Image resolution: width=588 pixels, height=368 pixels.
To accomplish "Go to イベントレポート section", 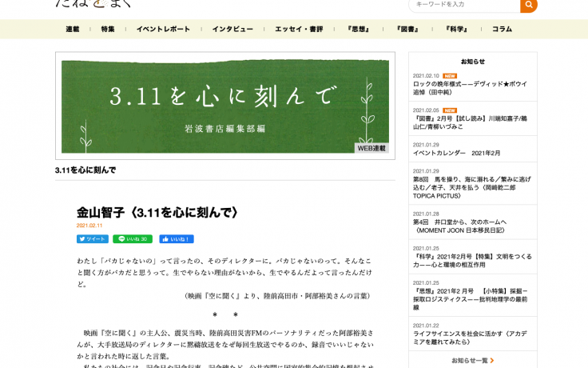I will (164, 29).
